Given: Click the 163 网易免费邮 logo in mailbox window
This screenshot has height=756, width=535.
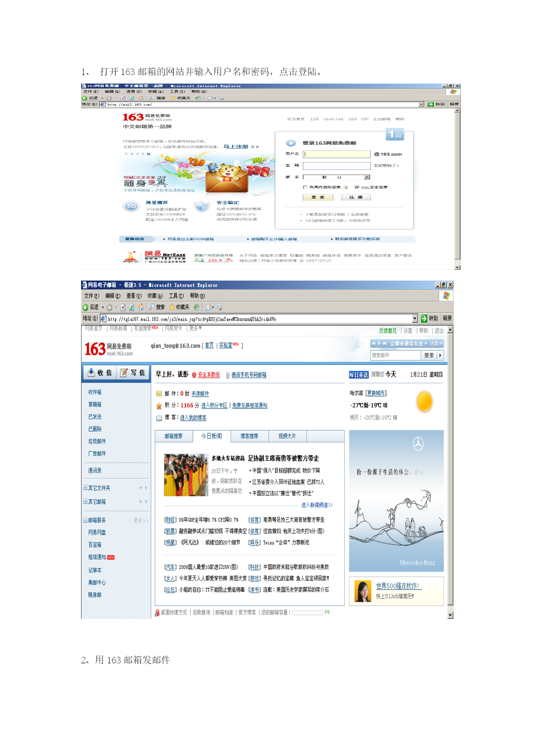Looking at the screenshot, I should coord(109,349).
